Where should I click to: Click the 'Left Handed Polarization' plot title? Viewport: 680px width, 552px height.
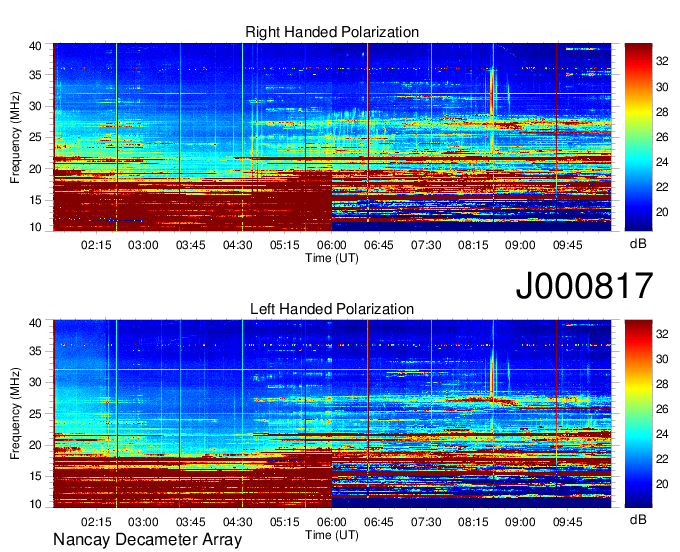[332, 309]
